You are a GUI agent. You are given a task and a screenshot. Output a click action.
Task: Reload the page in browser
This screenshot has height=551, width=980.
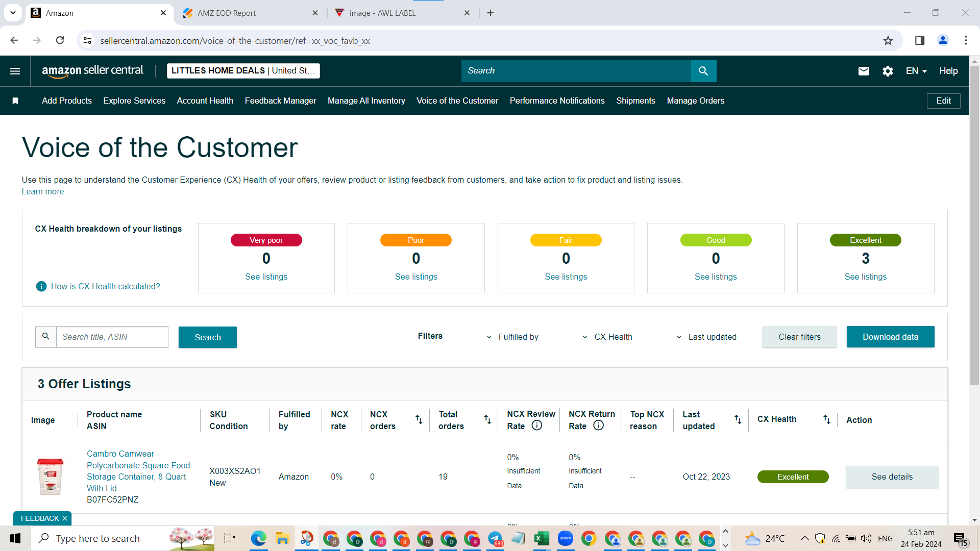click(60, 40)
